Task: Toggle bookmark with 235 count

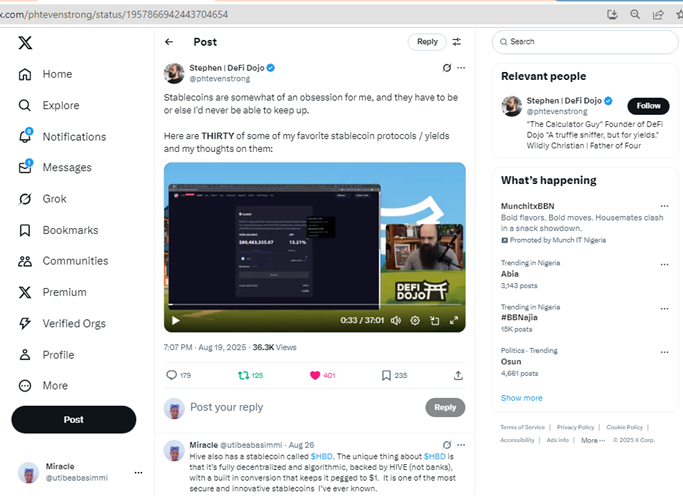Action: point(394,375)
